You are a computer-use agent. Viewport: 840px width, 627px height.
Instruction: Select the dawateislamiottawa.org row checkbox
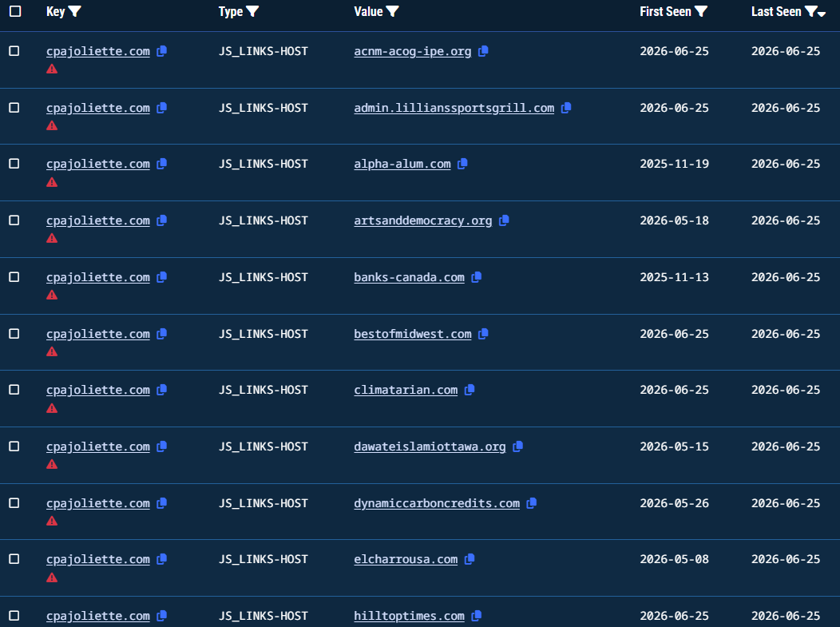pos(14,446)
